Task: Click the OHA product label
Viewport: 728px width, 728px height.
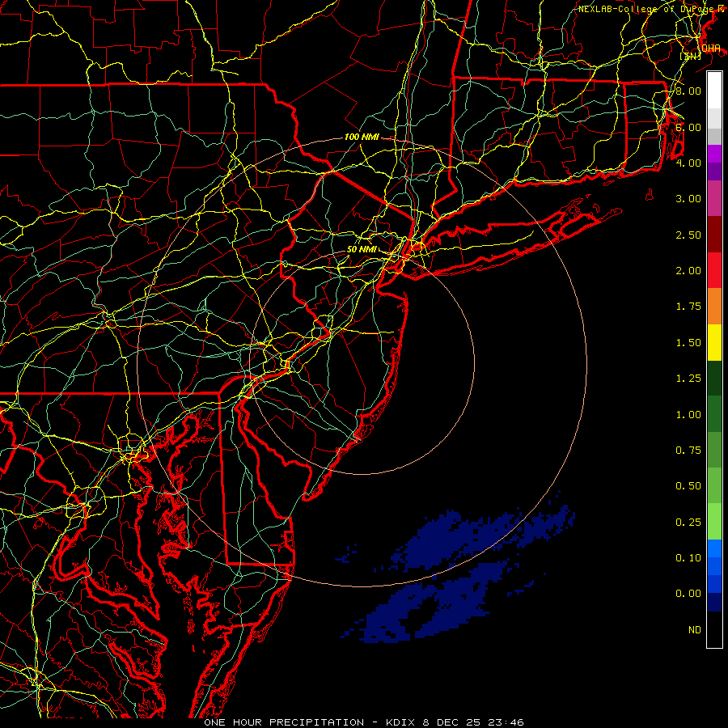Action: [x=711, y=49]
